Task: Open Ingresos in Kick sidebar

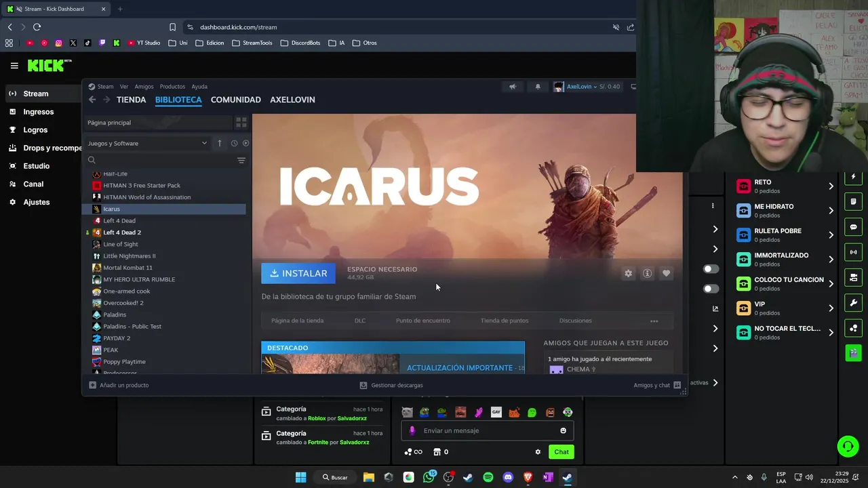Action: pos(39,112)
